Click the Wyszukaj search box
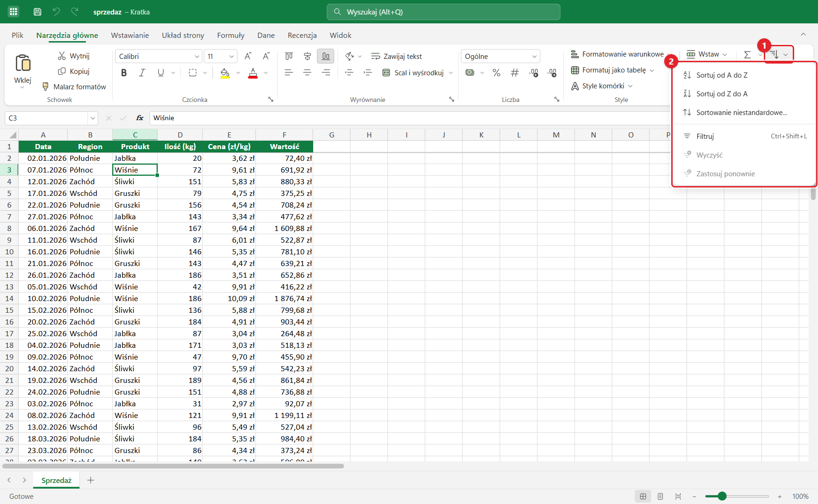The width and height of the screenshot is (818, 504). click(443, 12)
